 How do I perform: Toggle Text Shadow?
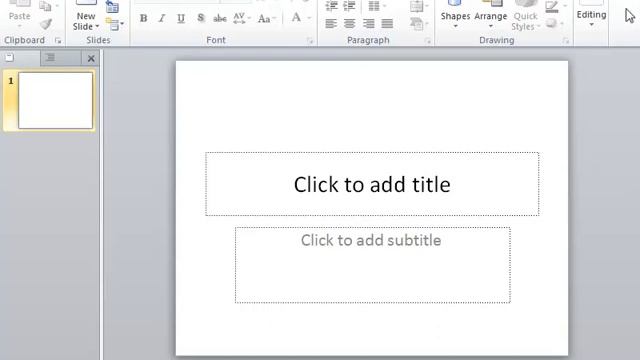[200, 18]
